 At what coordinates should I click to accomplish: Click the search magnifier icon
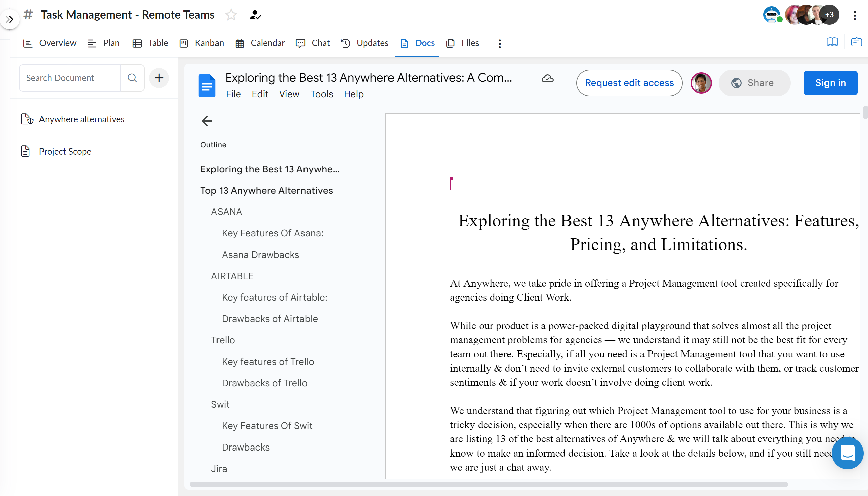pos(132,78)
